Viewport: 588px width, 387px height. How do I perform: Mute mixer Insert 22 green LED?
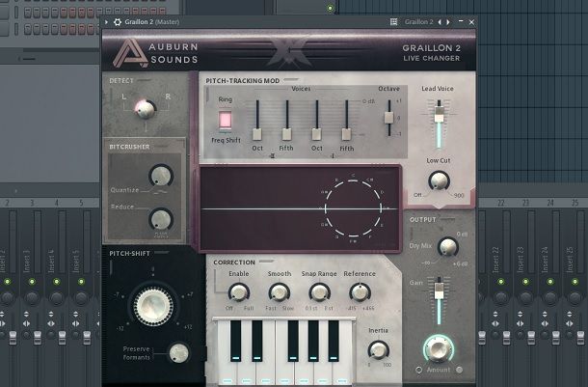501,282
